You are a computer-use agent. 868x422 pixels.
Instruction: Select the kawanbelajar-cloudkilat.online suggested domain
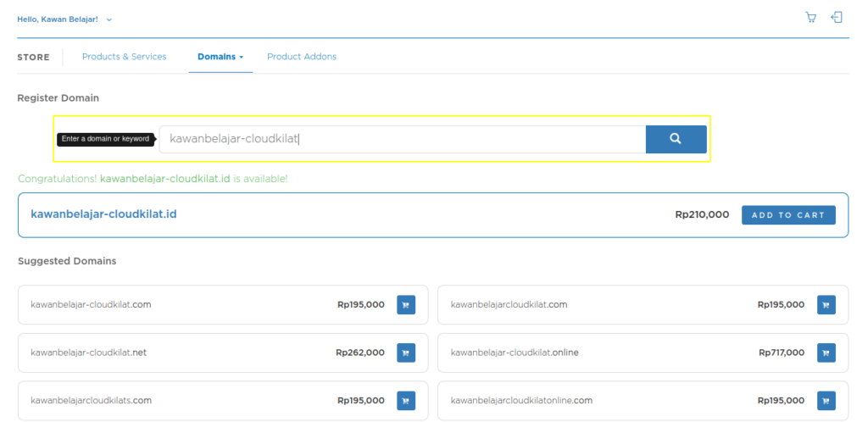(515, 353)
